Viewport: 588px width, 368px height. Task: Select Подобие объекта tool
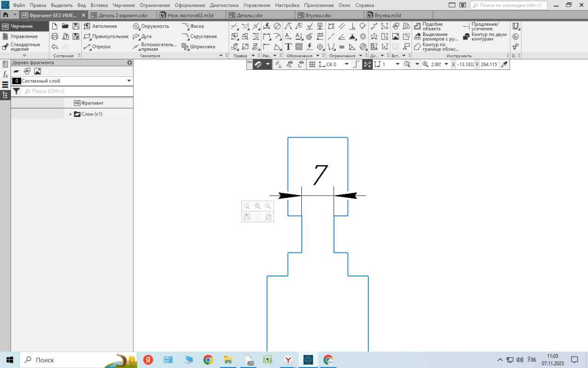tap(428, 26)
